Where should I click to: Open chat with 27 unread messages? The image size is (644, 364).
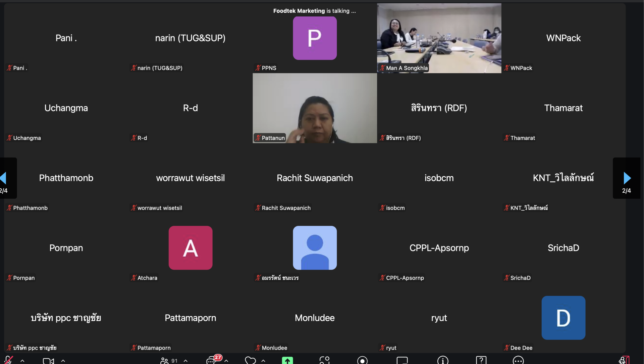pos(211,361)
